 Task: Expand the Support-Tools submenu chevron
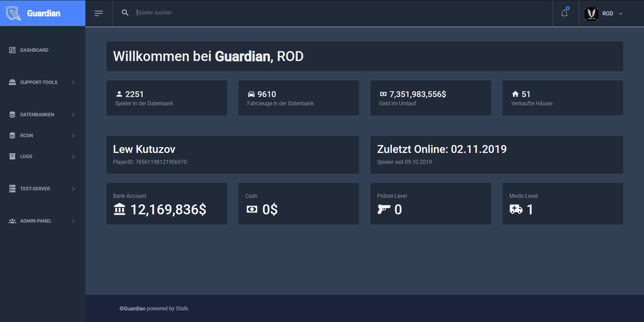click(73, 82)
